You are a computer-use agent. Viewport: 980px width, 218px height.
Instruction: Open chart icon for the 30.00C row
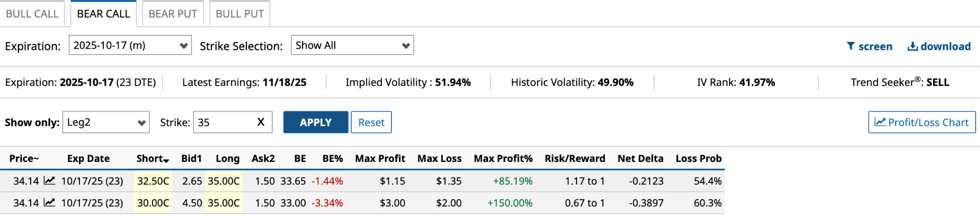point(49,203)
